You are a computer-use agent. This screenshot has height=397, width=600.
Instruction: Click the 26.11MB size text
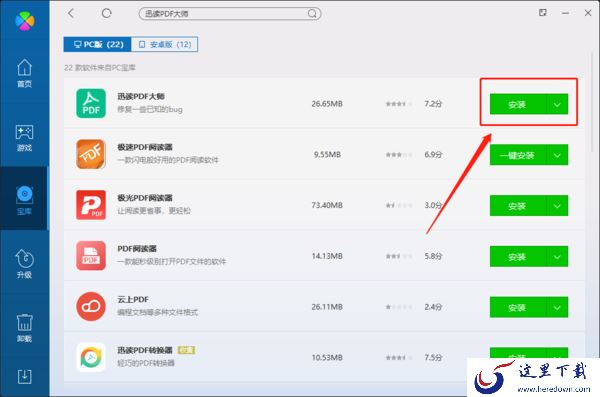327,307
